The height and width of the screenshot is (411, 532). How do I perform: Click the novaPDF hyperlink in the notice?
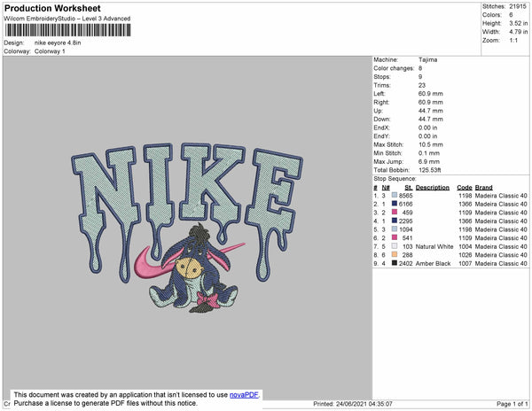244,395
